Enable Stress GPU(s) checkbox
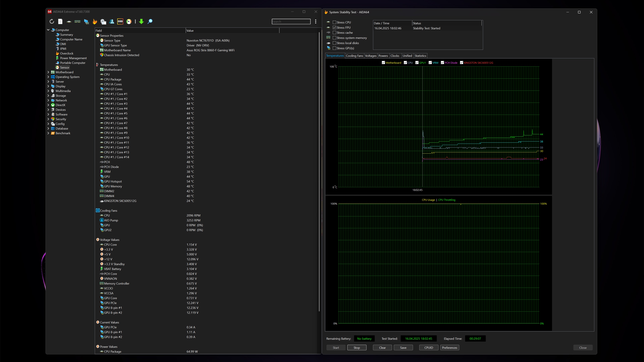The height and width of the screenshot is (362, 644). (x=335, y=48)
